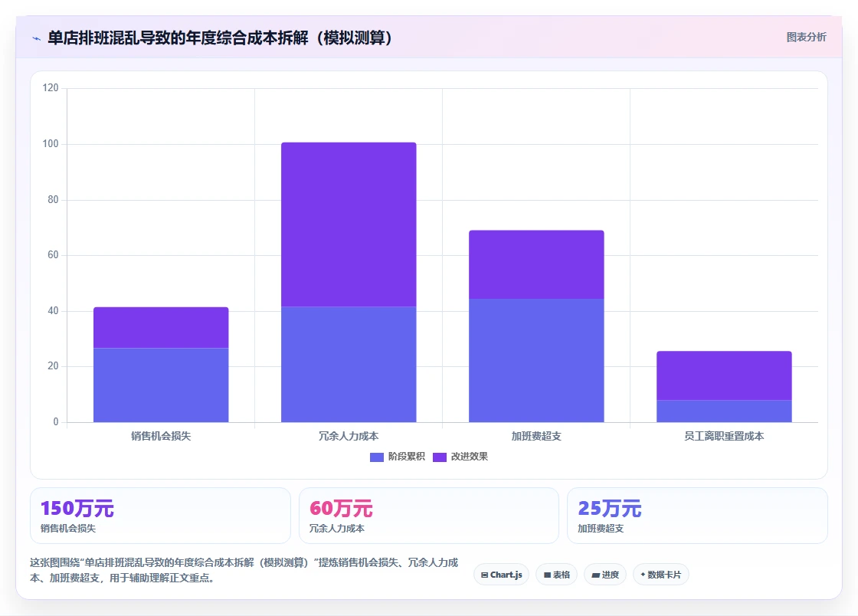Image resolution: width=858 pixels, height=616 pixels.
Task: Toggle the 改进效果 legend color box
Action: [440, 457]
